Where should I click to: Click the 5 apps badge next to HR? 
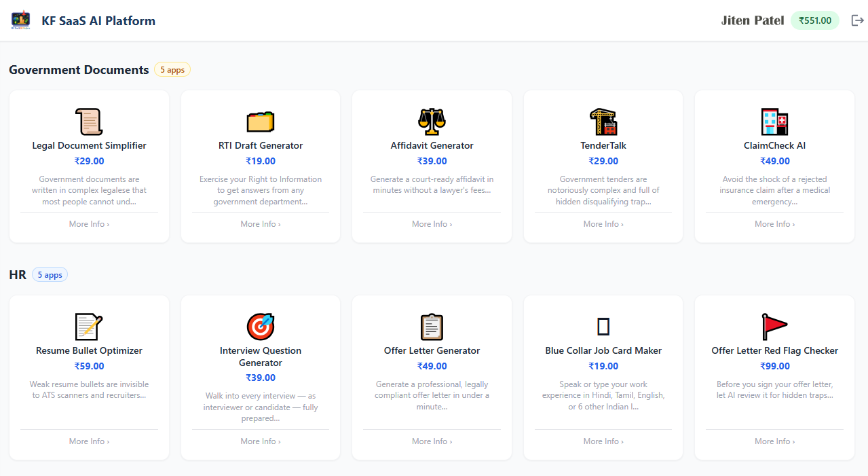[49, 274]
